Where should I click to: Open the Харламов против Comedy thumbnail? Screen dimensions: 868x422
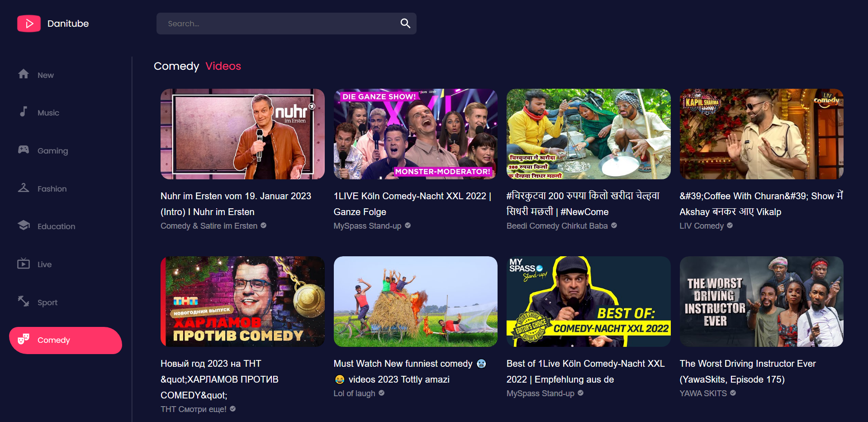pyautogui.click(x=242, y=302)
